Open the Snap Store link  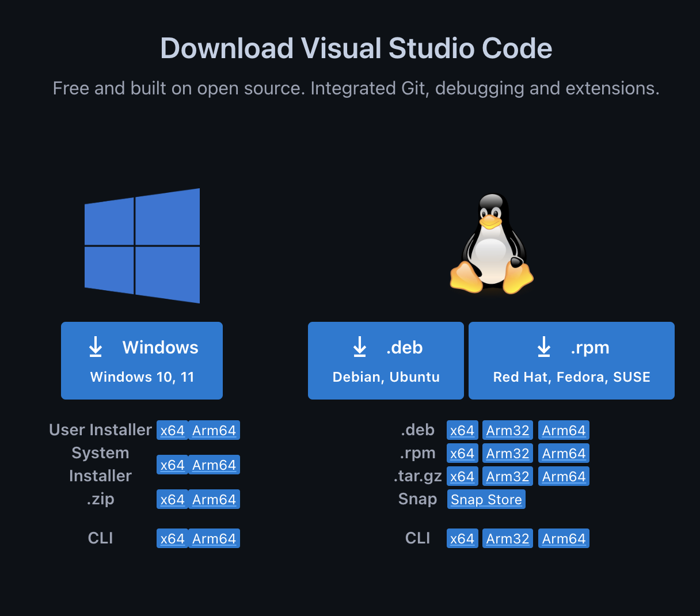coord(486,500)
